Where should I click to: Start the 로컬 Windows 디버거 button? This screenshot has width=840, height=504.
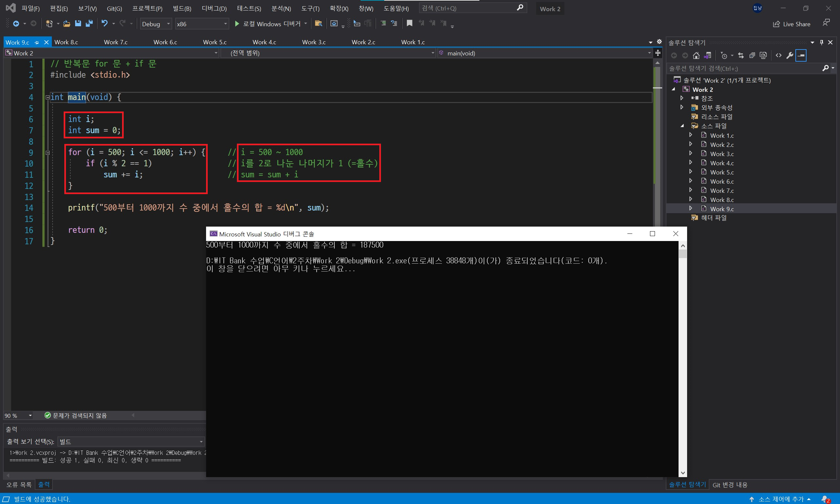pos(268,24)
